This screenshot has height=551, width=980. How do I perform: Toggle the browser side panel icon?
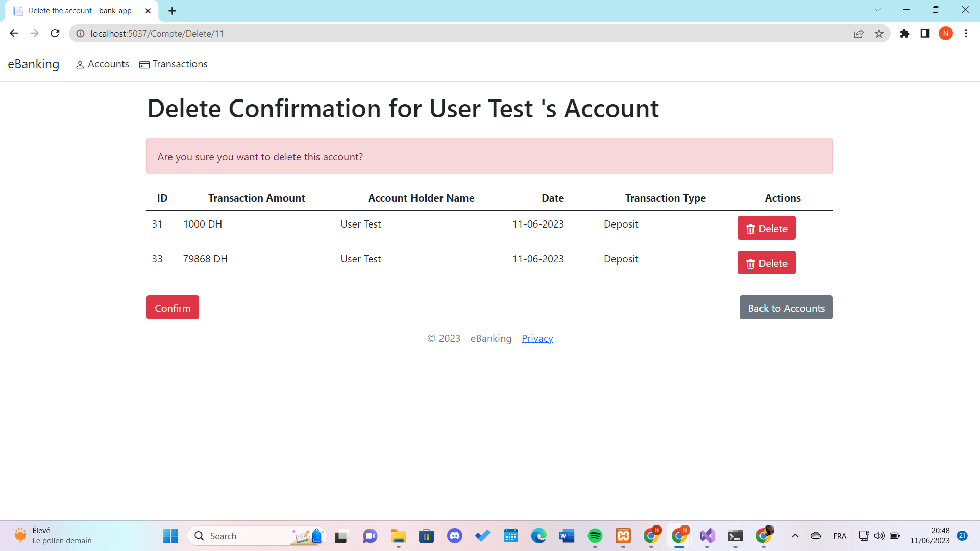pos(925,34)
